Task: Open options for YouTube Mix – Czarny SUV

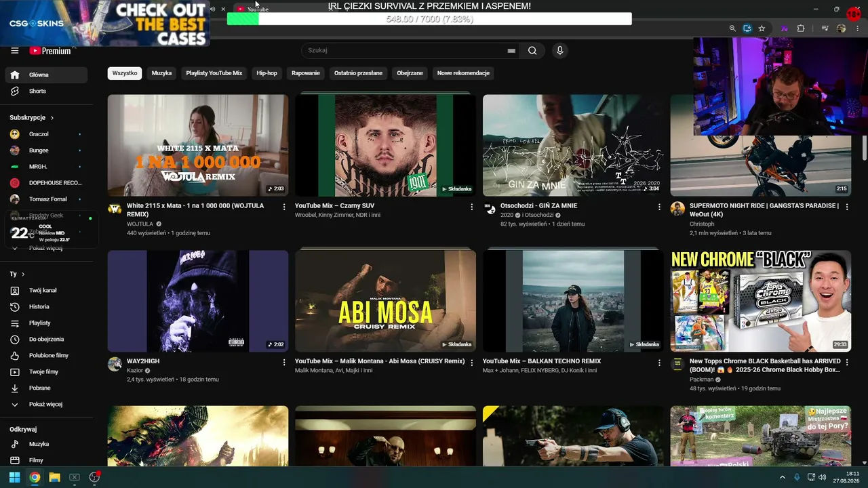Action: click(472, 207)
